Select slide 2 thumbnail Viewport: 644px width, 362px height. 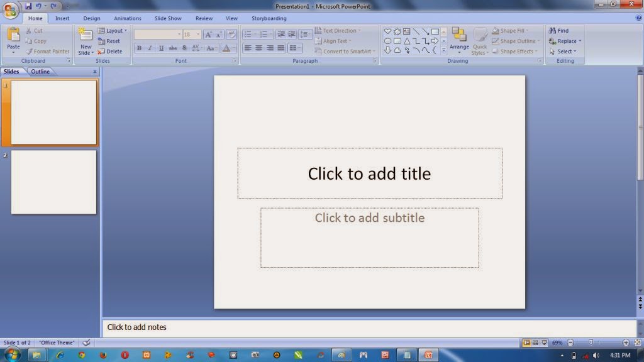point(53,182)
